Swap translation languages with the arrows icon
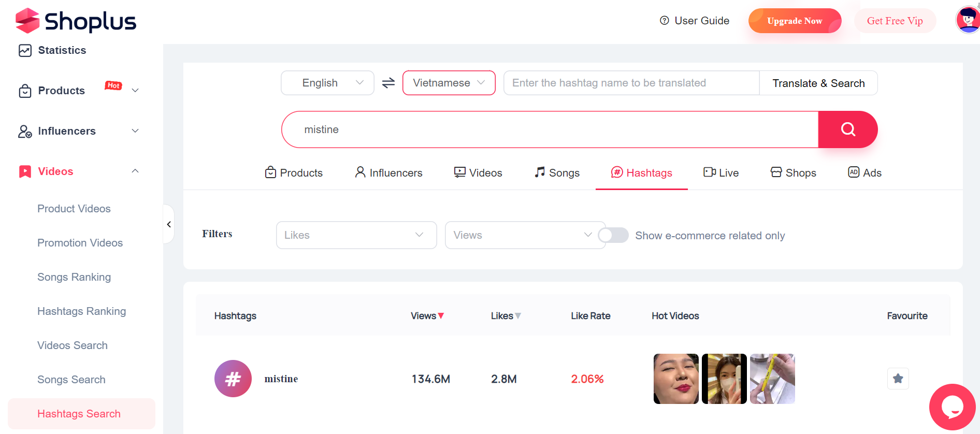This screenshot has height=434, width=980. 388,83
